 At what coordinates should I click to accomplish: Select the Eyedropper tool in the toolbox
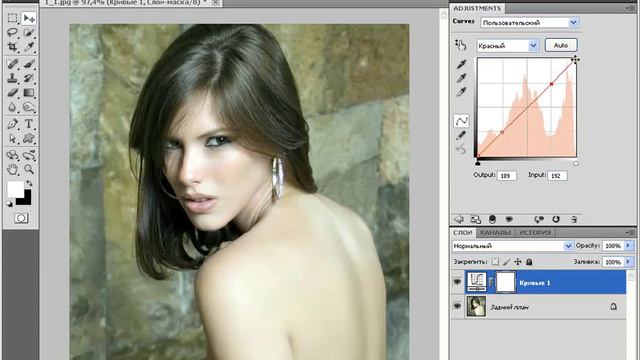click(x=29, y=47)
